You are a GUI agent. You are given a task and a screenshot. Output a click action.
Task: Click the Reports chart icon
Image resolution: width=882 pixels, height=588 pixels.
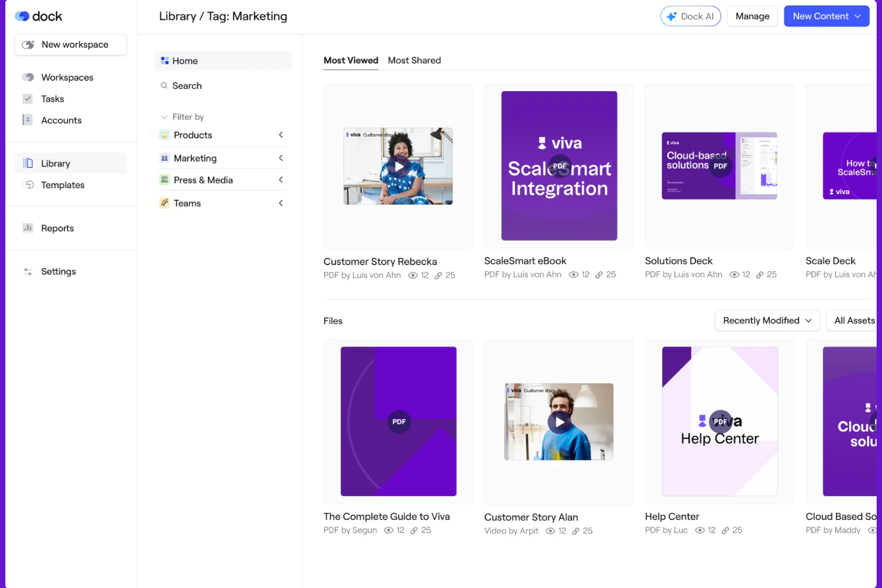[27, 228]
